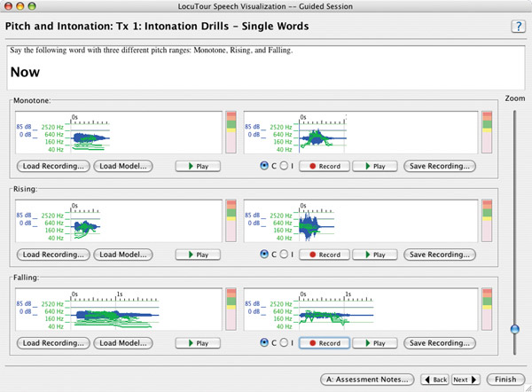Image resolution: width=532 pixels, height=392 pixels.
Task: Save Recording for Rising
Action: tap(440, 255)
